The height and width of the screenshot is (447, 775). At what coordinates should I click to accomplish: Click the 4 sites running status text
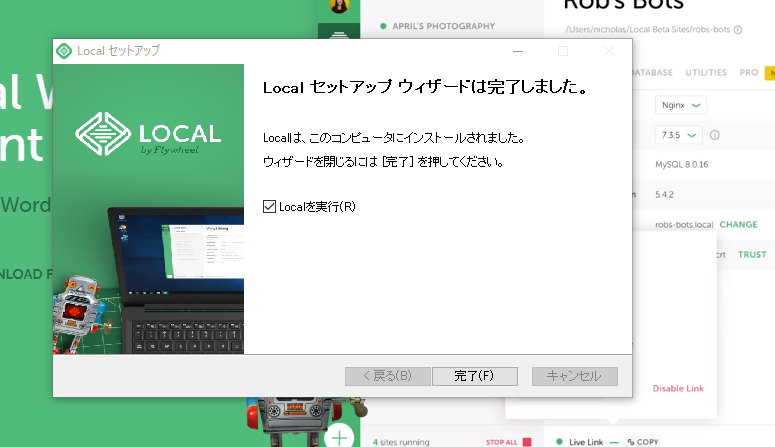tap(401, 442)
